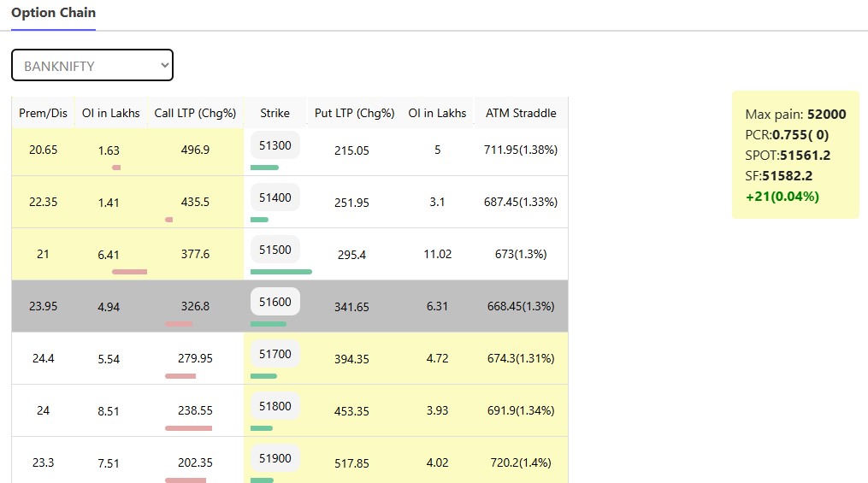Select put LTP value 517.85

click(x=351, y=463)
